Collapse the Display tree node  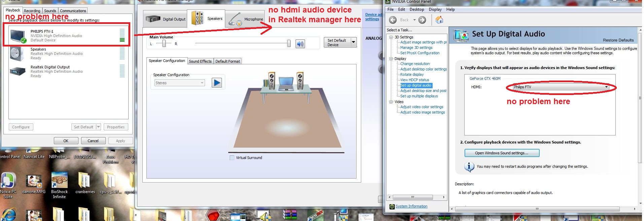point(391,59)
